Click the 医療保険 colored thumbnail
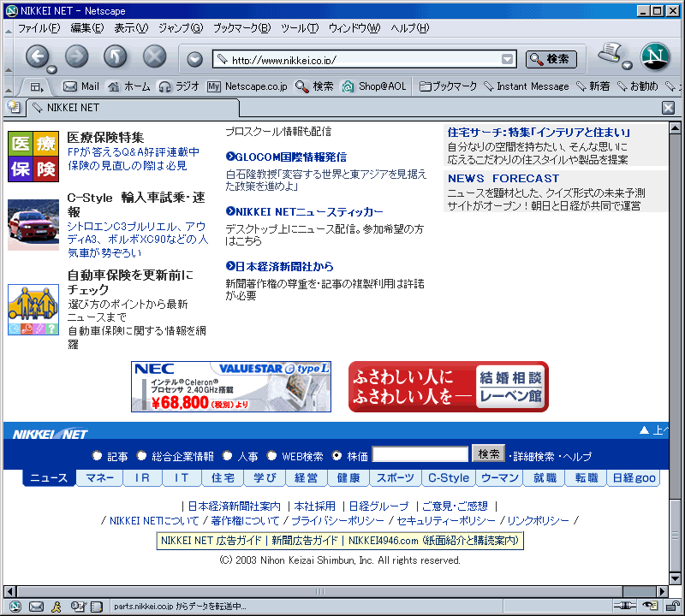Image resolution: width=685 pixels, height=616 pixels. 33,157
